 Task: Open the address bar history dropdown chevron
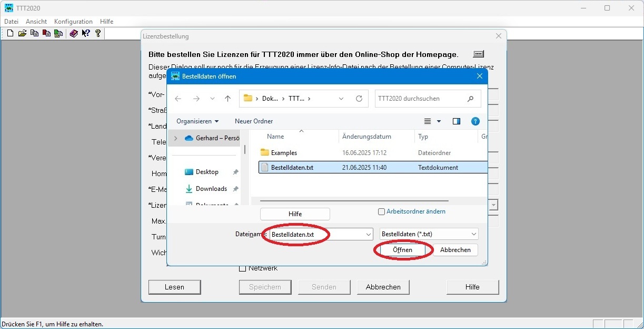click(x=341, y=99)
